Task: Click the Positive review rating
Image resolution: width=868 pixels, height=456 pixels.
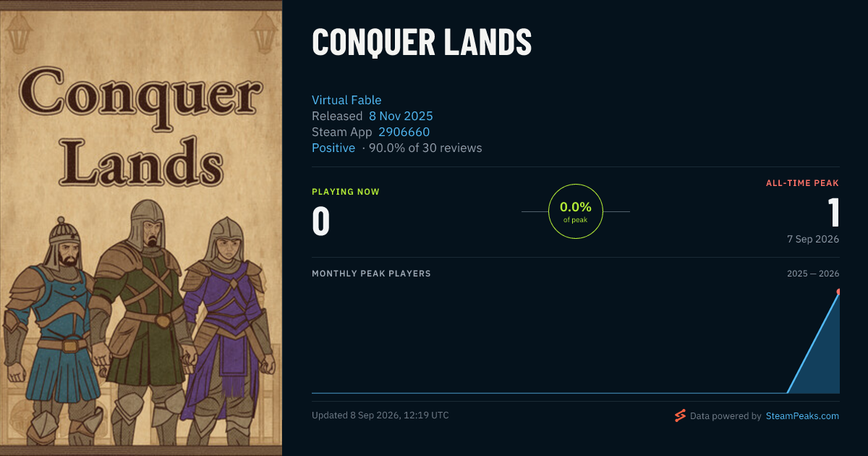Action: tap(333, 148)
